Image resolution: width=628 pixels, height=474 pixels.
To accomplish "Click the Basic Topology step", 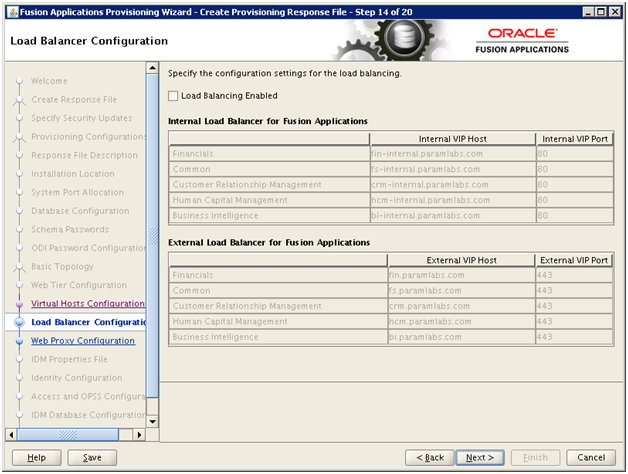I will [62, 266].
